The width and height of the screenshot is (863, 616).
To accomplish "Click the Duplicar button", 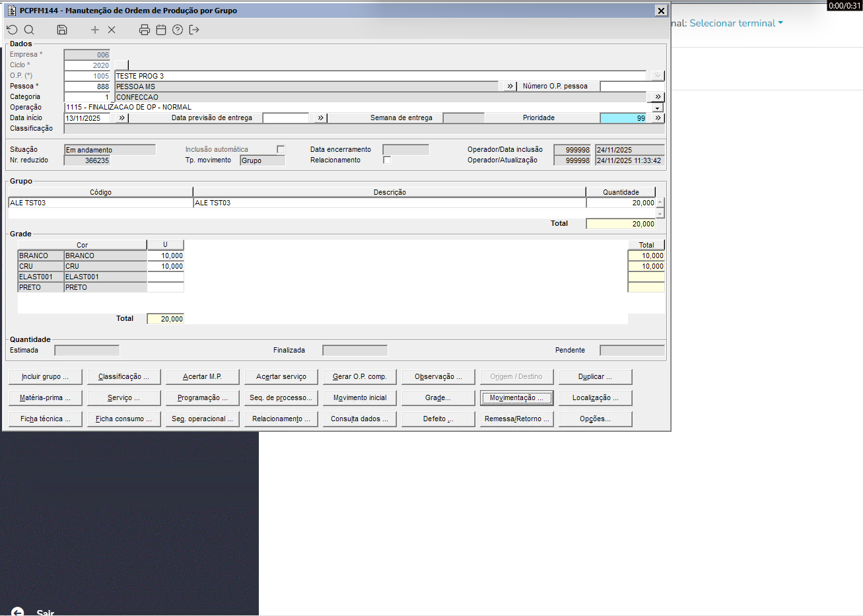I will pyautogui.click(x=596, y=376).
